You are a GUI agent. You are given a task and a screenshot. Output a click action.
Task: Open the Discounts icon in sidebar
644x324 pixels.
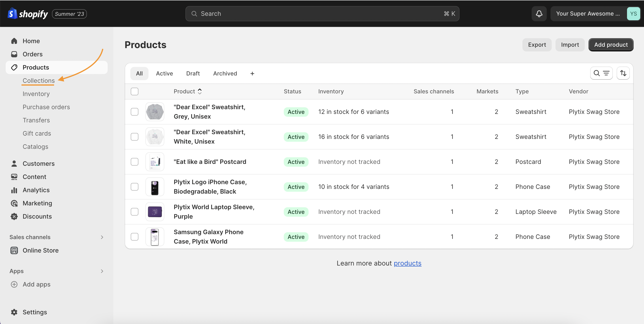point(14,216)
